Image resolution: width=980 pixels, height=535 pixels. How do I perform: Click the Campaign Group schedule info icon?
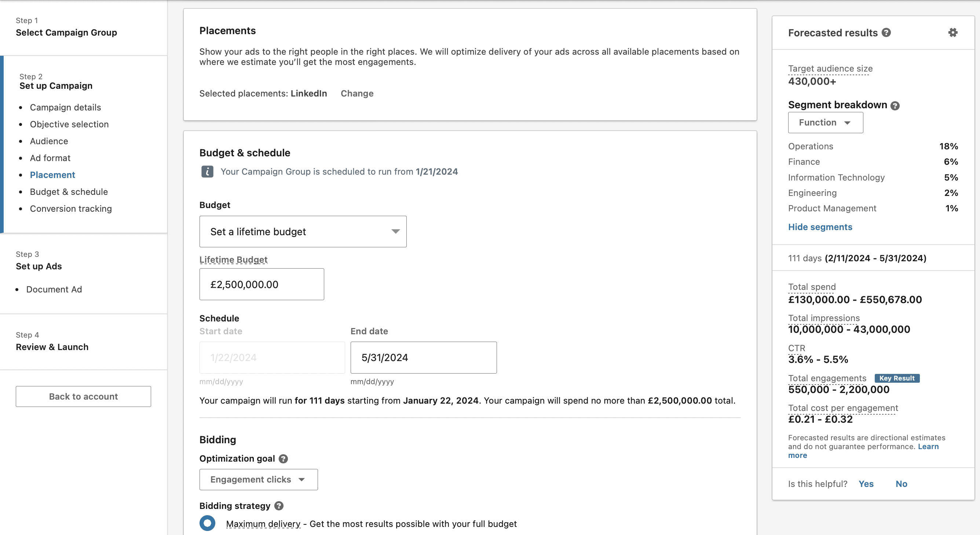tap(207, 172)
